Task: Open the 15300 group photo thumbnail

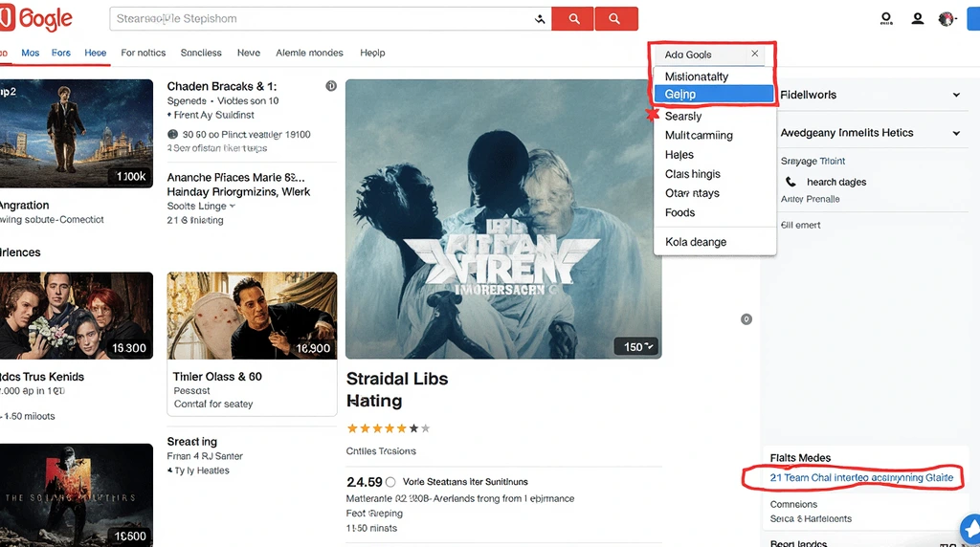Action: (x=77, y=316)
